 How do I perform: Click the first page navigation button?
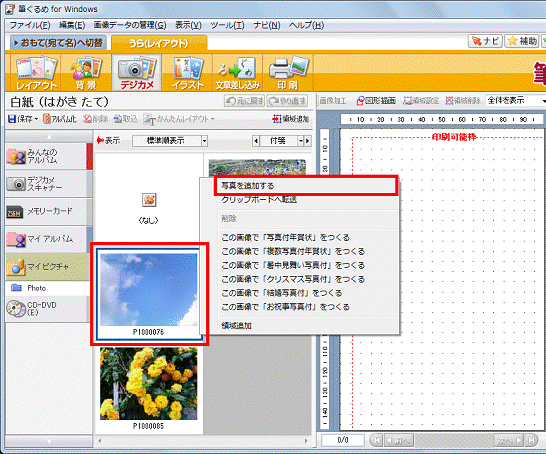376,440
